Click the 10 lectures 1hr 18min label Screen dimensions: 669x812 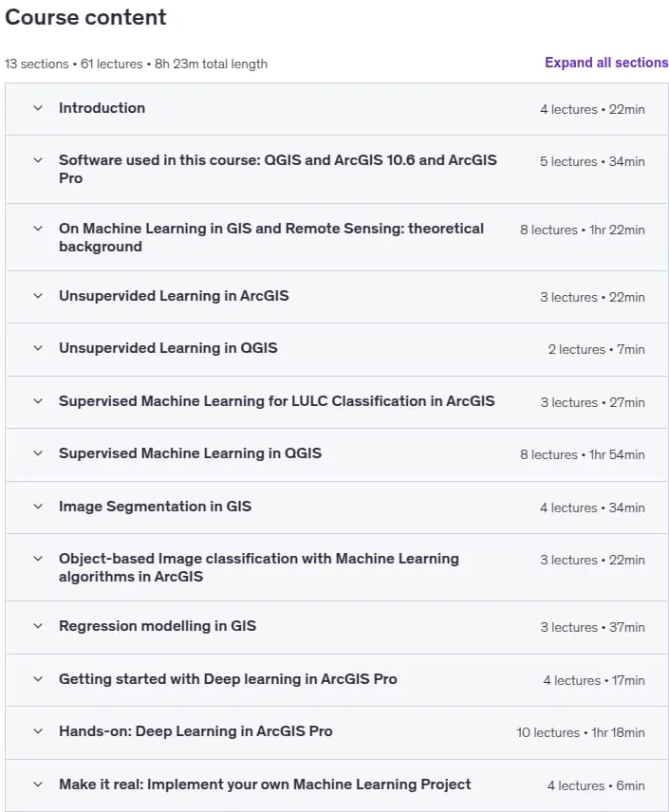581,732
